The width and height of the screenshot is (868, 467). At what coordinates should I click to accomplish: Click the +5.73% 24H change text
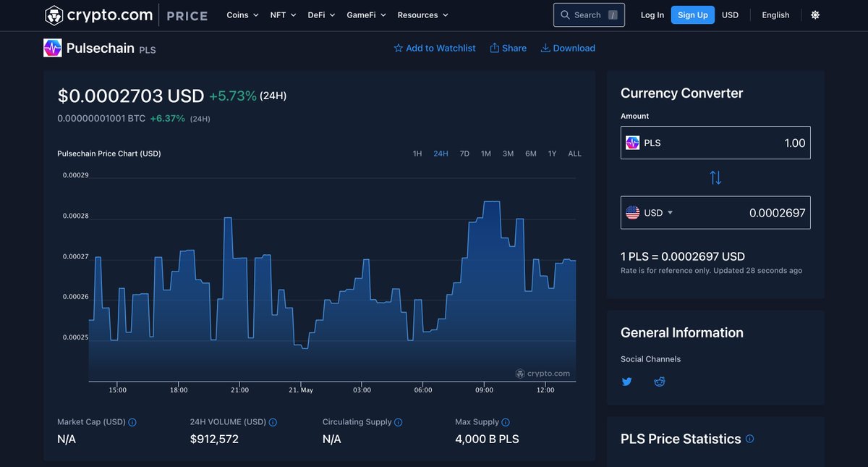coord(233,96)
